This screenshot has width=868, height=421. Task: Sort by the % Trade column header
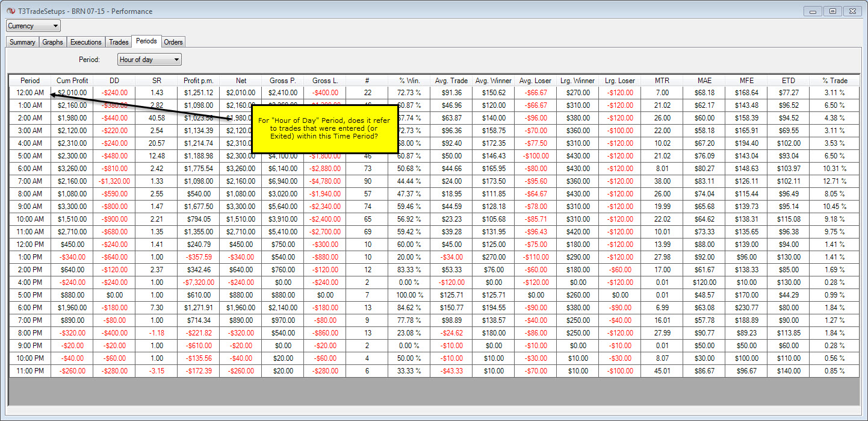pos(835,80)
